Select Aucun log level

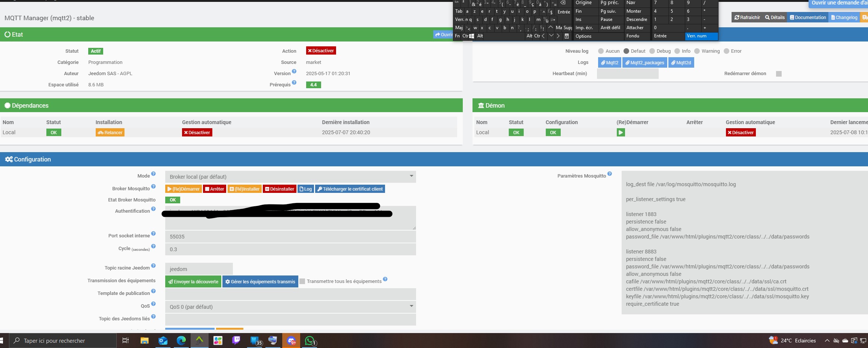click(x=601, y=51)
